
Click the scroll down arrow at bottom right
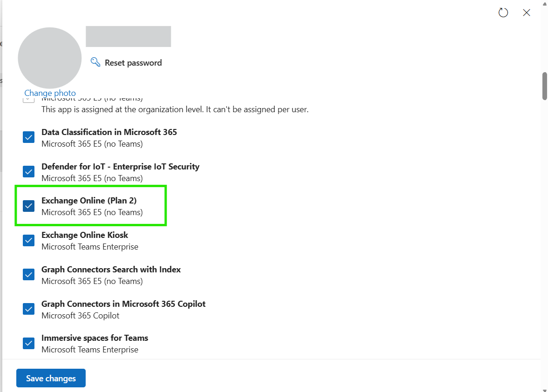[544, 390]
